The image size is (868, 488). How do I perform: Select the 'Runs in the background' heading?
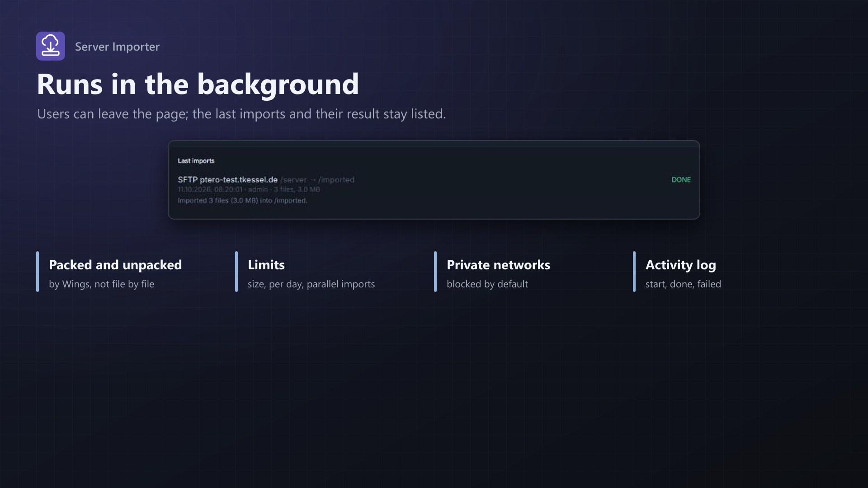pyautogui.click(x=198, y=84)
